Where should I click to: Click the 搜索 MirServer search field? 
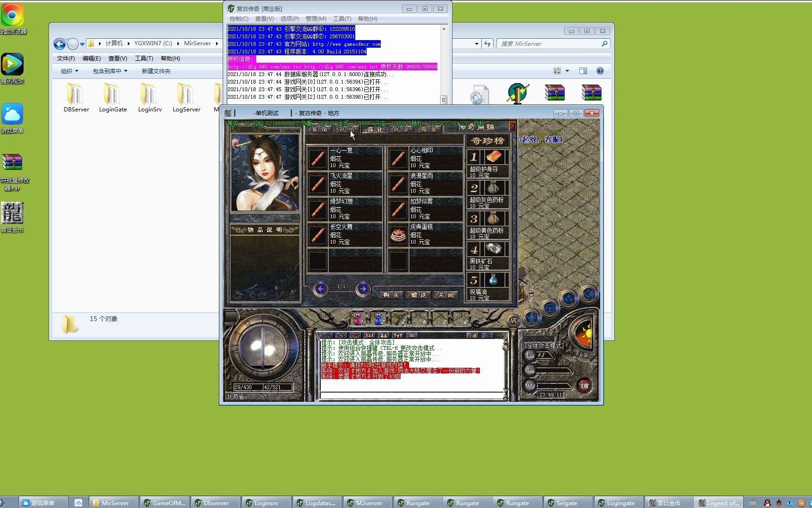pyautogui.click(x=553, y=44)
